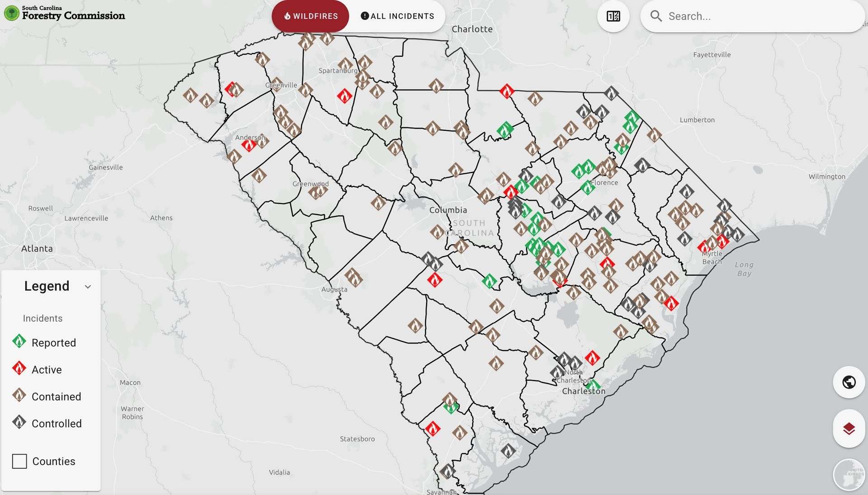Click the Reported legend label text
Screen dimensions: 868x495
pos(54,343)
